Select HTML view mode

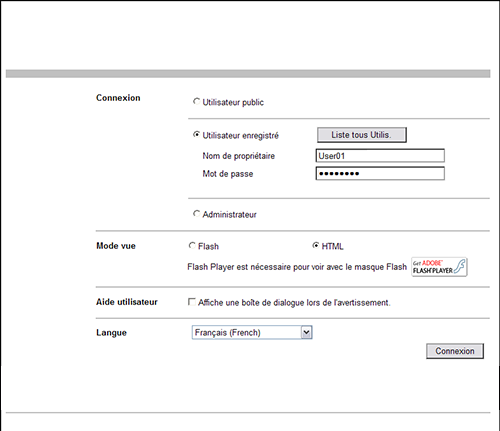(315, 246)
